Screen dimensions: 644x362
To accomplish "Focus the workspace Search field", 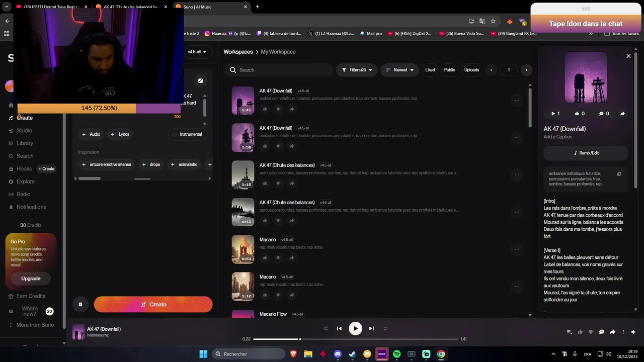I will (x=279, y=70).
